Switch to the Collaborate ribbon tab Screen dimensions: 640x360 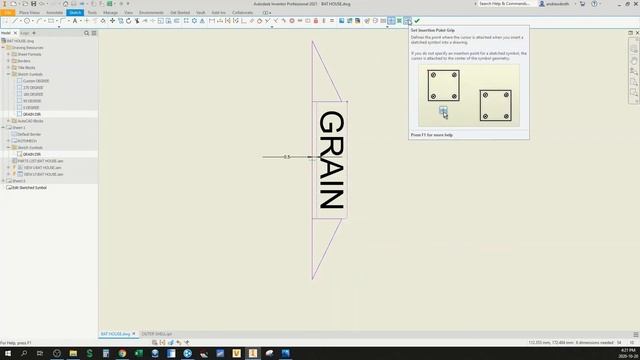click(242, 13)
